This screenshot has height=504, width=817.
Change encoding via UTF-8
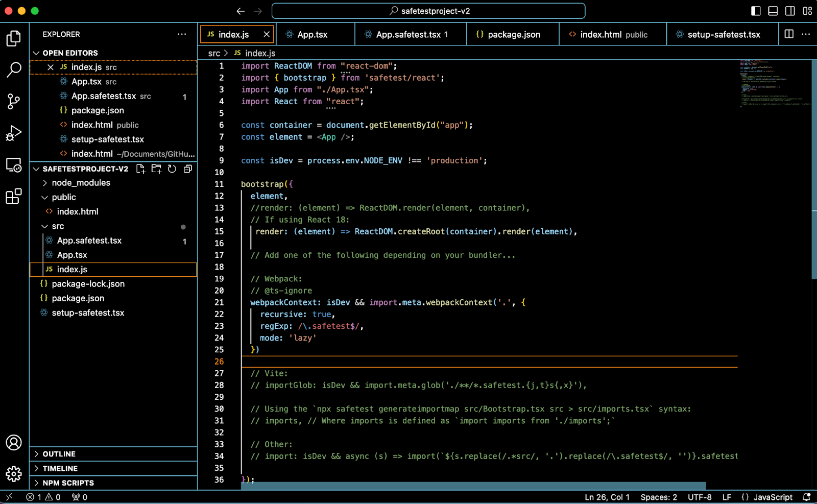[700, 497]
